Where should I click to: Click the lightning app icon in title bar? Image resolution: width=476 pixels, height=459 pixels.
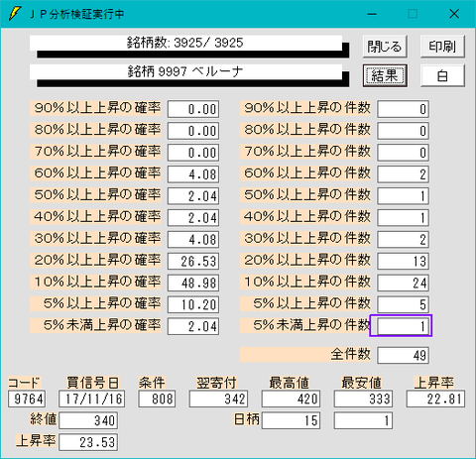pos(15,14)
